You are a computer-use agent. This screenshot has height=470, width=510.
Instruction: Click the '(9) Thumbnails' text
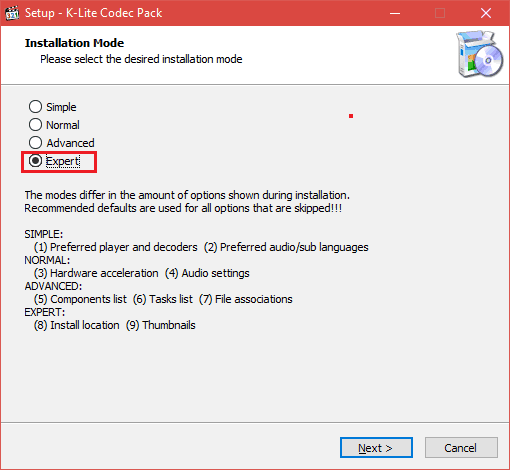click(161, 325)
